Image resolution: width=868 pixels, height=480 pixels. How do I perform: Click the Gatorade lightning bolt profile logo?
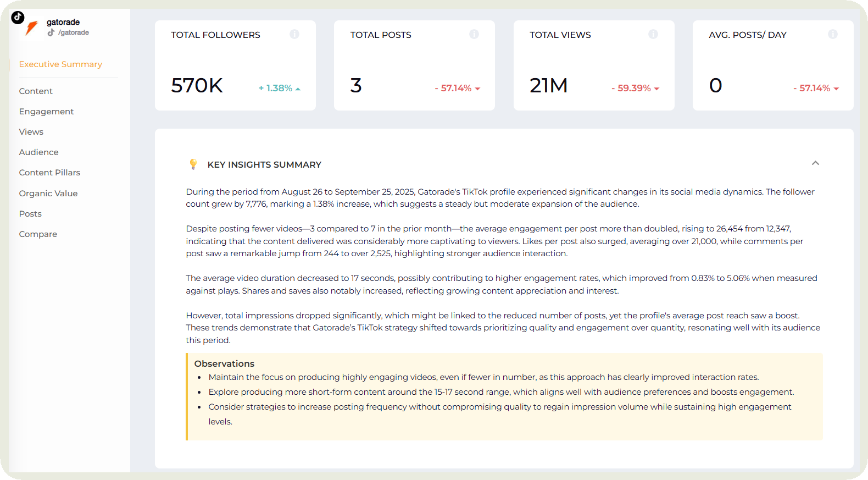(32, 29)
